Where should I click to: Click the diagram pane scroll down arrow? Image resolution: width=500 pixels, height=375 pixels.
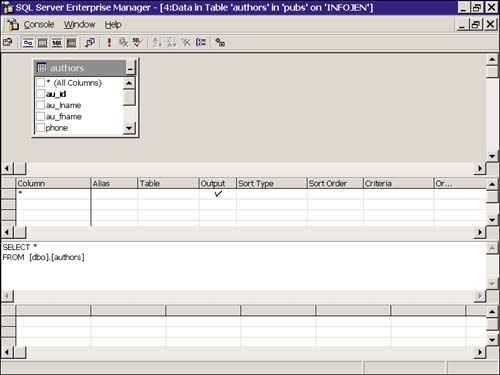[x=492, y=156]
